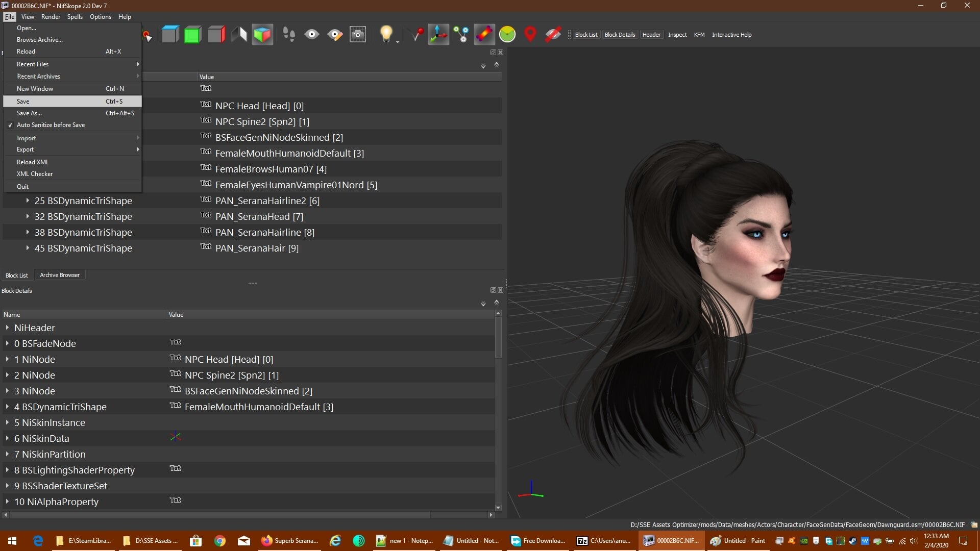Select the side view red cube icon
This screenshot has height=551, width=980.
point(216,35)
